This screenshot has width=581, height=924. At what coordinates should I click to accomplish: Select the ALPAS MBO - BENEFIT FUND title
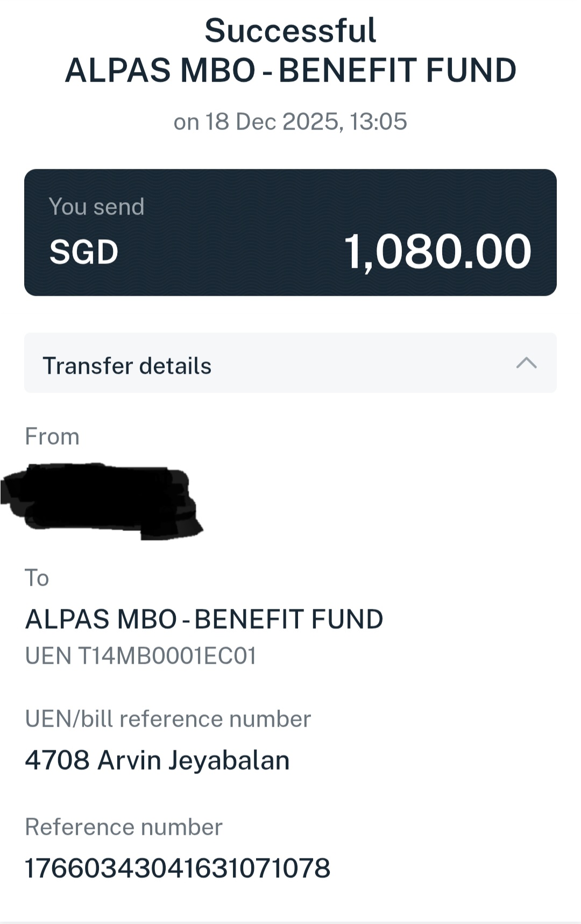click(290, 70)
